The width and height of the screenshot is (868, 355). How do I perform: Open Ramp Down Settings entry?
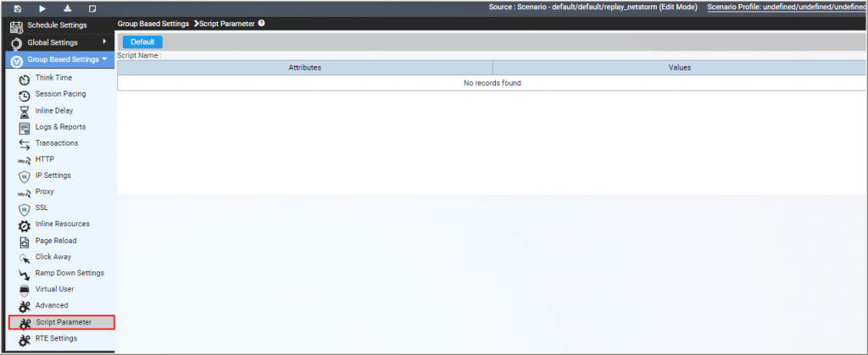pyautogui.click(x=70, y=273)
